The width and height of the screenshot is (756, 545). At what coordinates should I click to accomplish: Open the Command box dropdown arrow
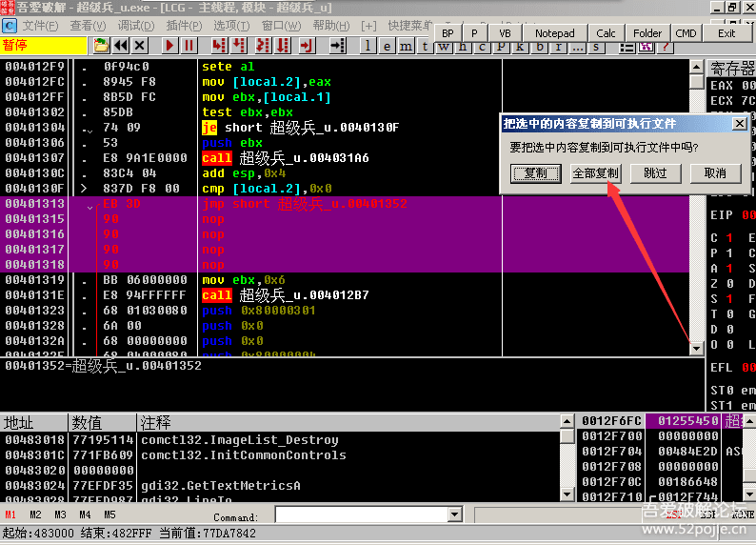tap(455, 515)
